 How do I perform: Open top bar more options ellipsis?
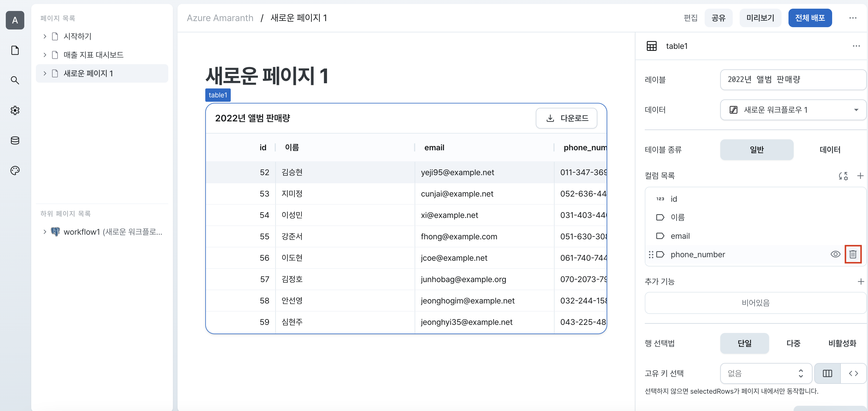(852, 18)
